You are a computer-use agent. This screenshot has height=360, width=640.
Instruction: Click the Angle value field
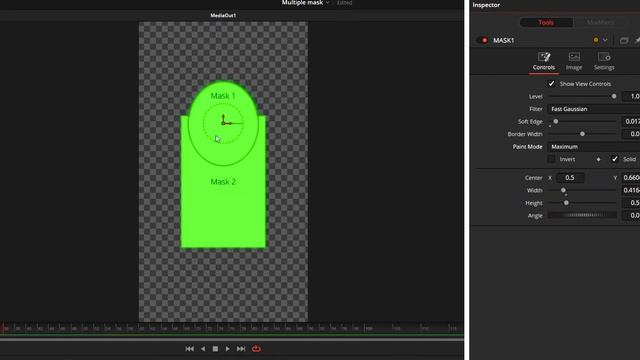pos(631,216)
